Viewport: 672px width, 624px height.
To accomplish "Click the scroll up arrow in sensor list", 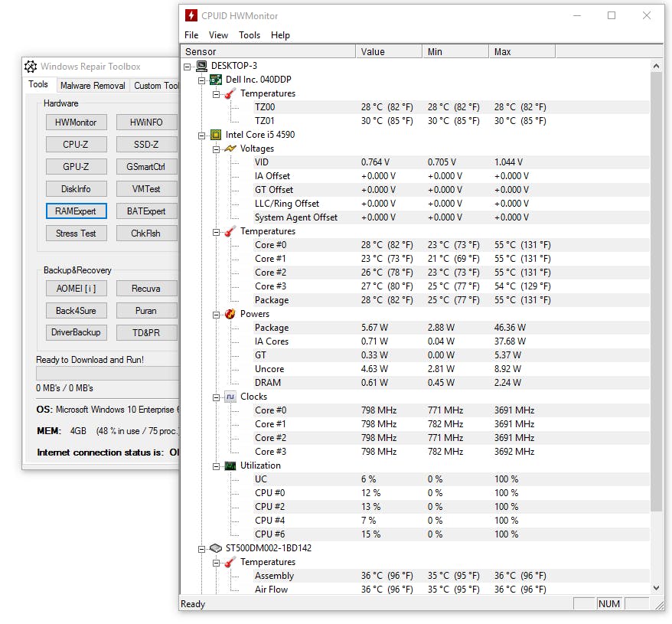I will click(656, 66).
